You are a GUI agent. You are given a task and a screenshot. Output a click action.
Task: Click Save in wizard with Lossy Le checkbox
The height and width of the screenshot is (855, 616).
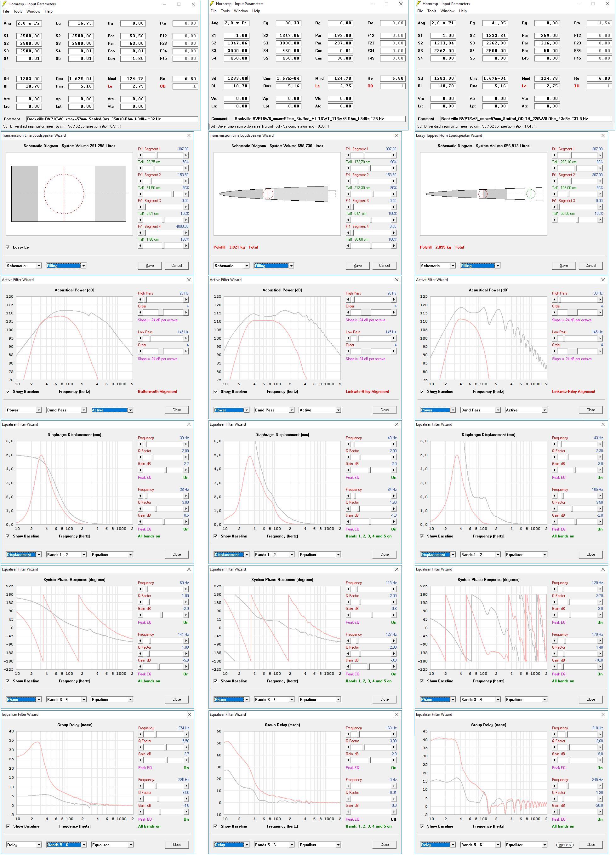pyautogui.click(x=150, y=265)
